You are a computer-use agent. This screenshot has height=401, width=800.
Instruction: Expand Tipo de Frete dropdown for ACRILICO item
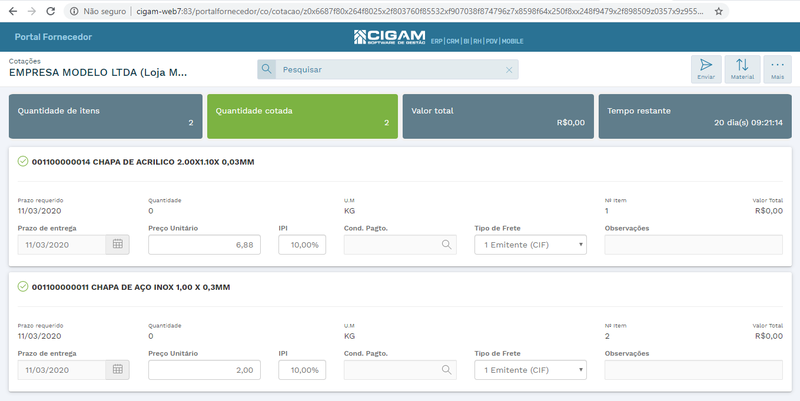[x=531, y=245]
